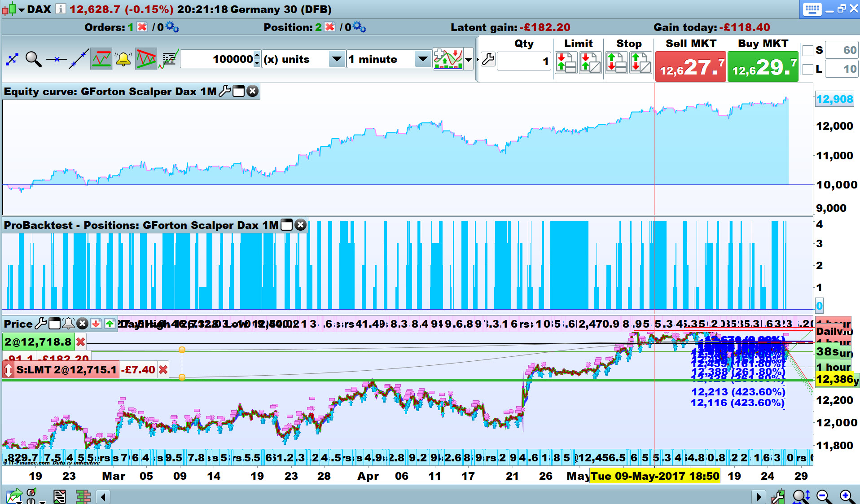Screen dimensions: 860x504
Task: Show DAX instrument info
Action: click(61, 9)
